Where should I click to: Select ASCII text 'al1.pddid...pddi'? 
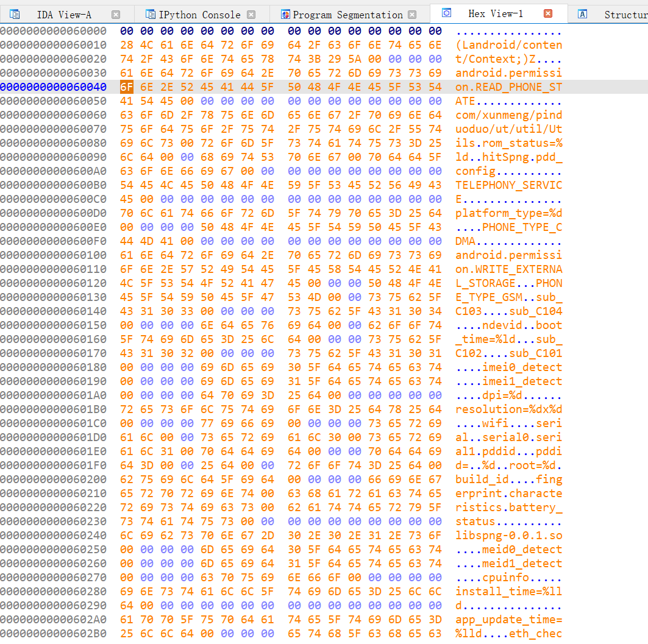click(509, 451)
